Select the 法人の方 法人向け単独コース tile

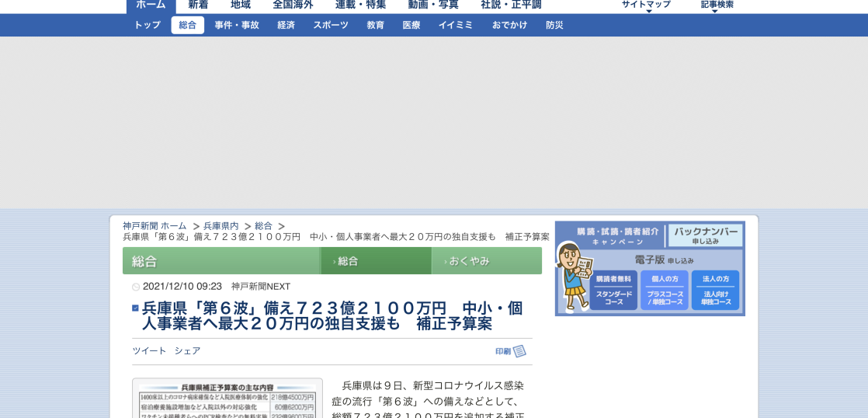point(715,290)
